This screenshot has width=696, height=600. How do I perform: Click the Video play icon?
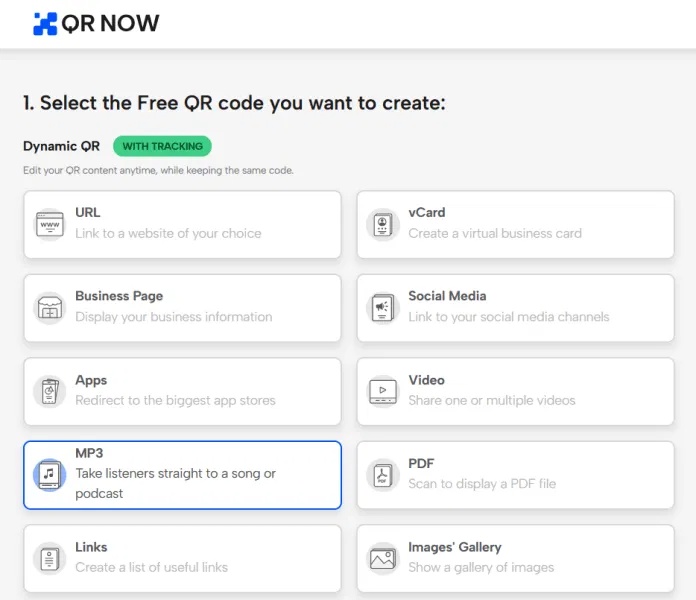coord(382,391)
